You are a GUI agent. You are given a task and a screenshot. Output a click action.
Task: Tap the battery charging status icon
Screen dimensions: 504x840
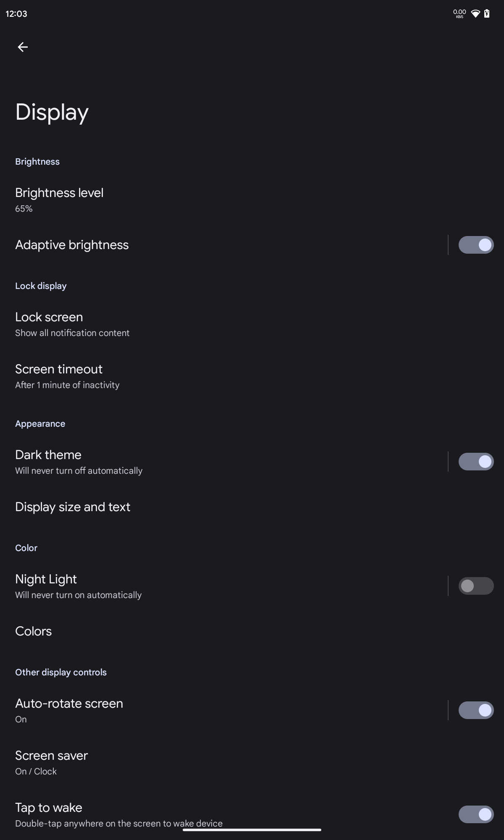tap(487, 14)
